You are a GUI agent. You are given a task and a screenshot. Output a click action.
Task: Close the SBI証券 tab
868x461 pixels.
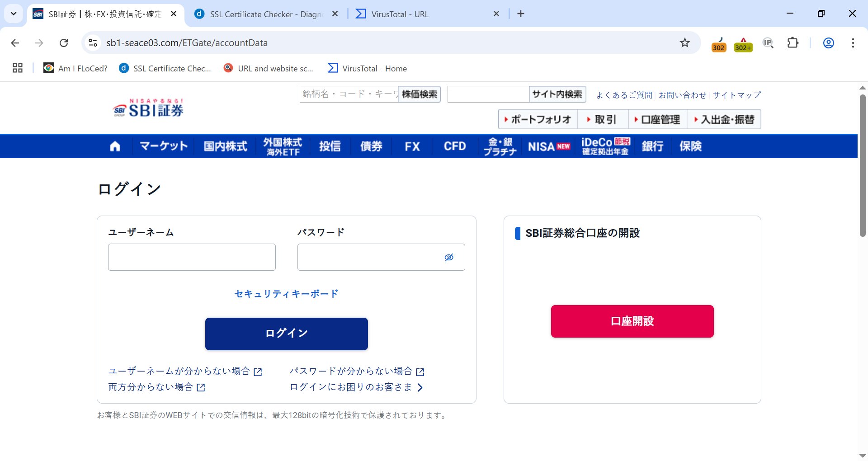pyautogui.click(x=174, y=14)
